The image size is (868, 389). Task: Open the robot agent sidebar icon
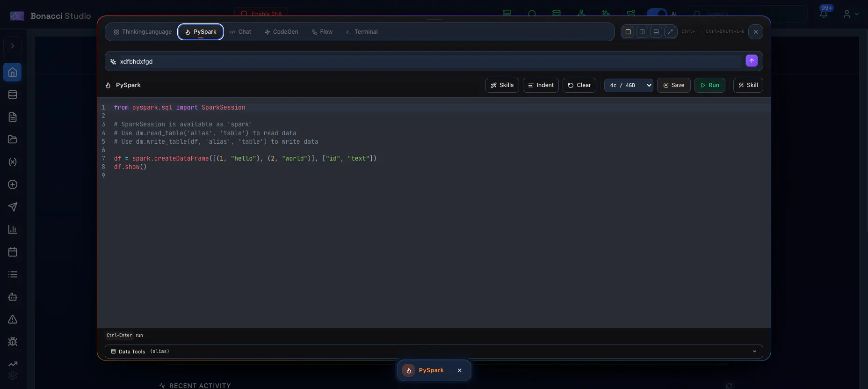point(13,297)
